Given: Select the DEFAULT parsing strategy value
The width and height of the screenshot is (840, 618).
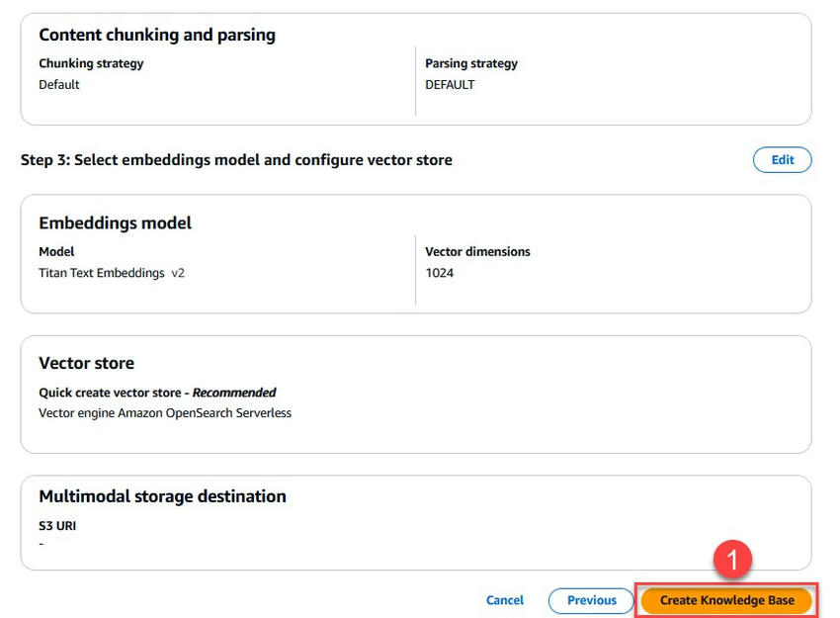Looking at the screenshot, I should coord(450,85).
